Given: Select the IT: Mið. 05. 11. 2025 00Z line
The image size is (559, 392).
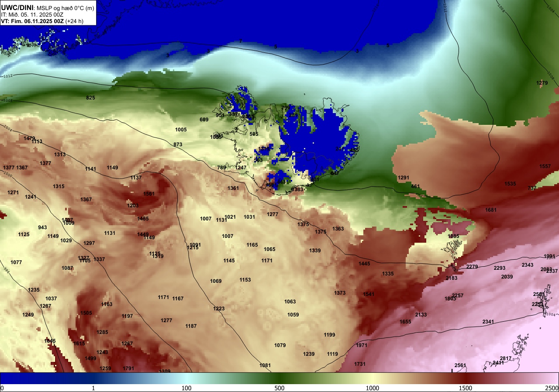Looking at the screenshot, I should (x=32, y=14).
